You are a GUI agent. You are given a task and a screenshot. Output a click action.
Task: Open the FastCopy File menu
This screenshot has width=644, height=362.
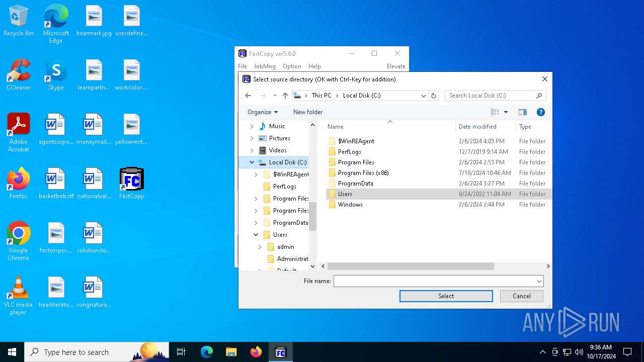243,66
